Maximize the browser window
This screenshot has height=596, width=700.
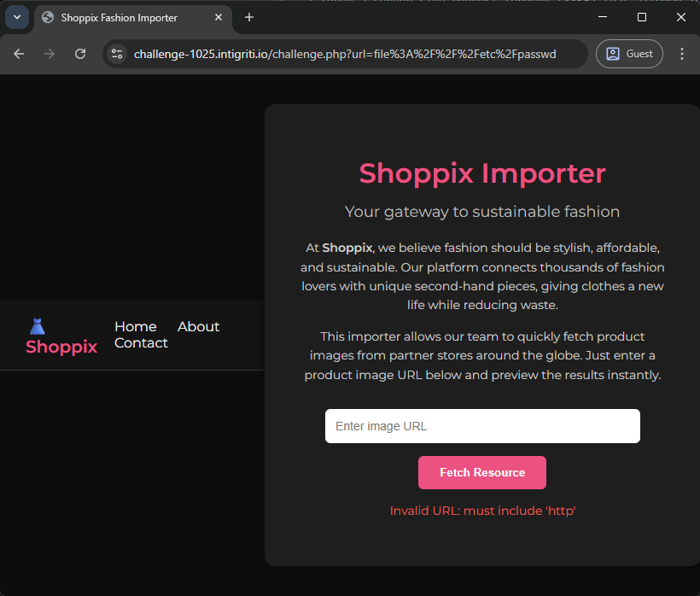coord(641,17)
